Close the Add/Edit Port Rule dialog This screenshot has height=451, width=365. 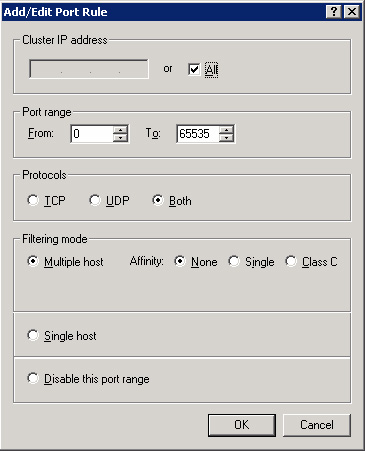point(352,12)
